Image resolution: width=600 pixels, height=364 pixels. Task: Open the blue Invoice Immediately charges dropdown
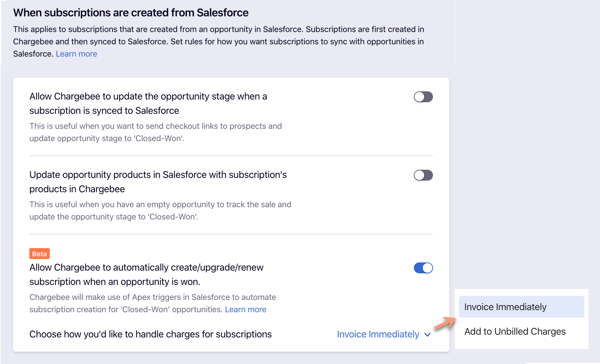378,334
